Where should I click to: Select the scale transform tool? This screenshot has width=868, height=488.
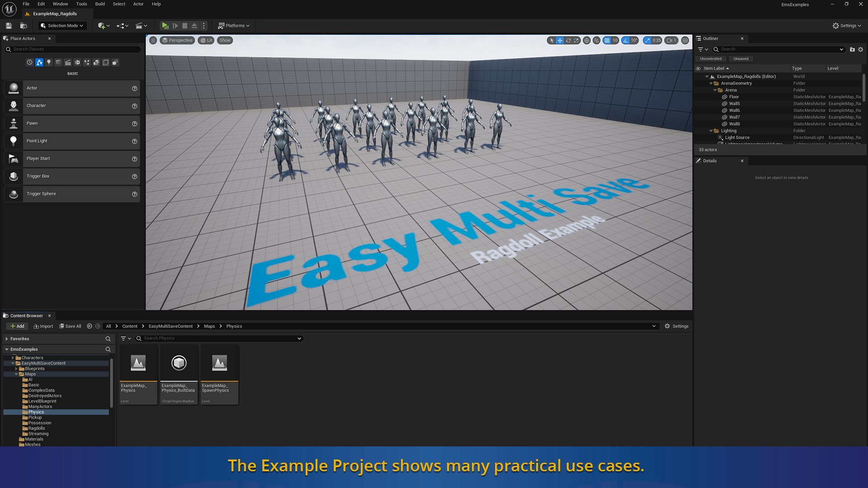coord(576,40)
